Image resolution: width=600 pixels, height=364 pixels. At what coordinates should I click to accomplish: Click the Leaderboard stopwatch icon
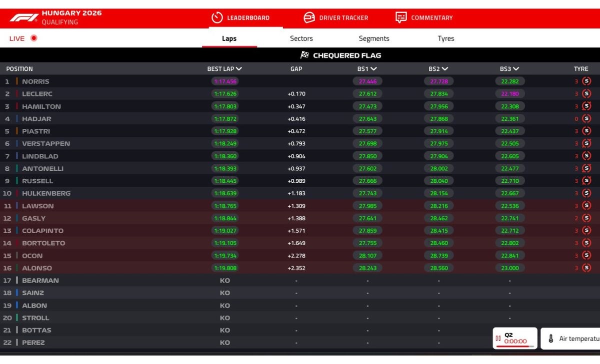(x=216, y=17)
